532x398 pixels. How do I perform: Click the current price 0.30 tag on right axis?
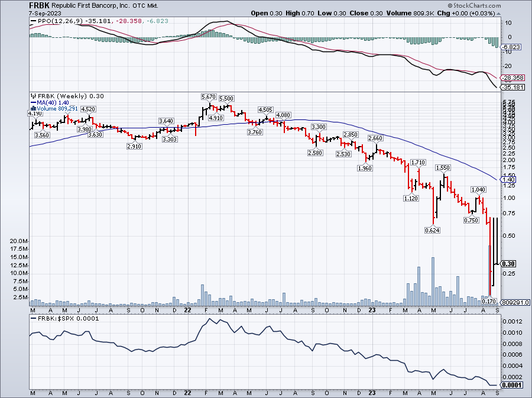[508, 263]
